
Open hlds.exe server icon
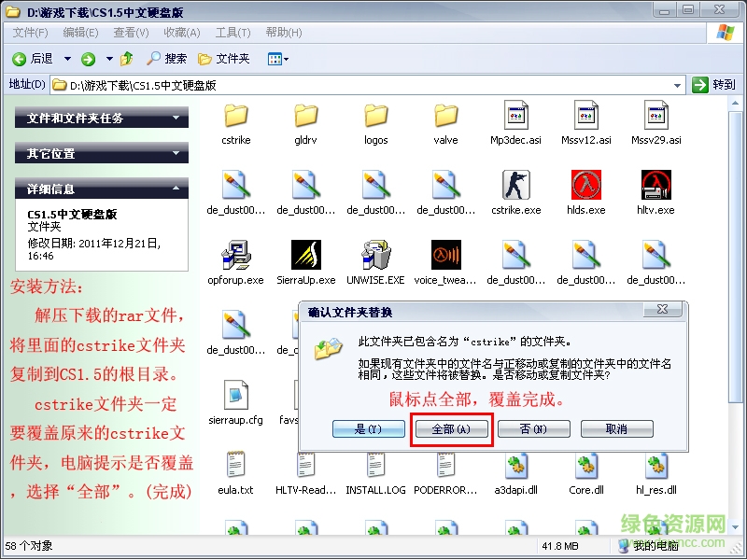coord(585,184)
